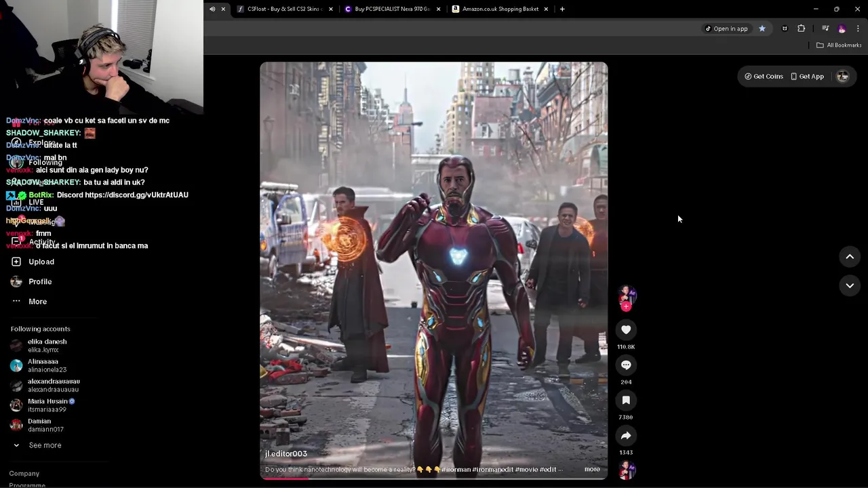Expand See more following accounts
This screenshot has height=488, width=868.
pos(45,445)
